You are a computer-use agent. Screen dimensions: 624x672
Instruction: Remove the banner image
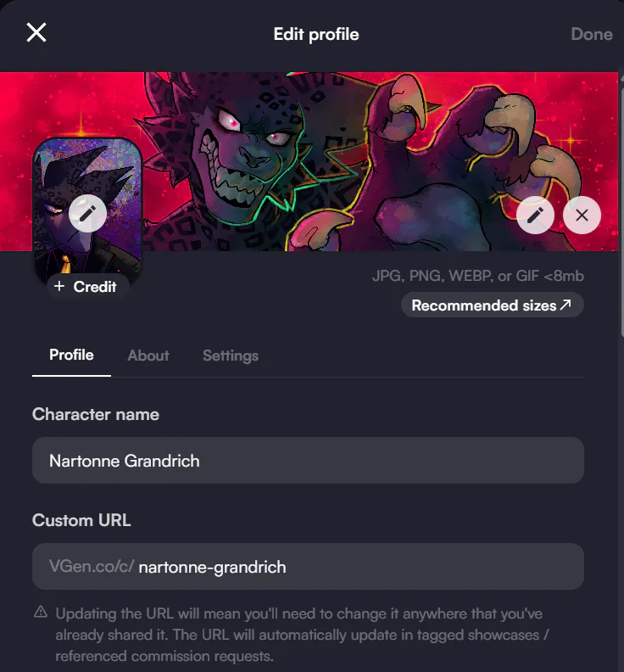pos(582,216)
